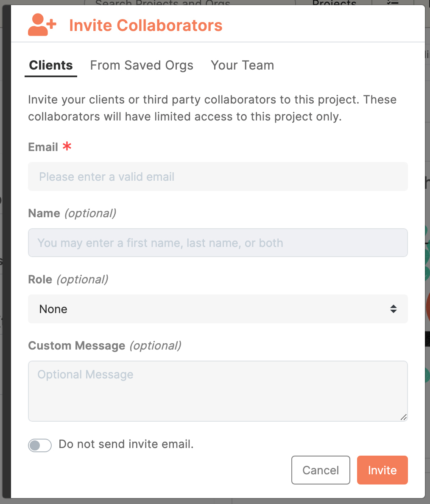Click the red required asterisk by Email
Screen dimensions: 430x504
(67, 146)
